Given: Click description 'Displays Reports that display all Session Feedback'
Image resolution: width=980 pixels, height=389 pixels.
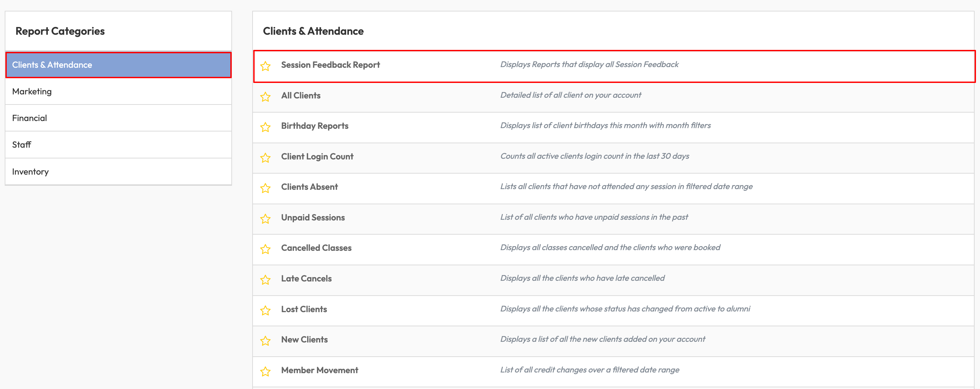Looking at the screenshot, I should [589, 64].
